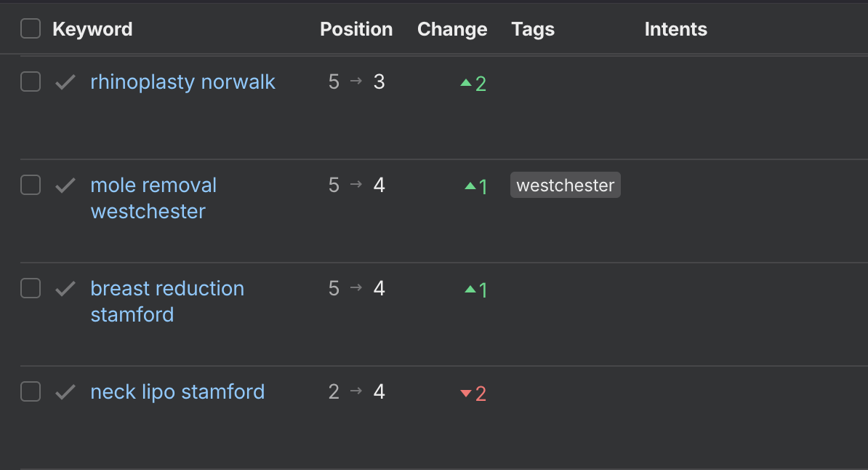Select the mole removal westchester checkbox
The width and height of the screenshot is (868, 470).
click(x=31, y=186)
